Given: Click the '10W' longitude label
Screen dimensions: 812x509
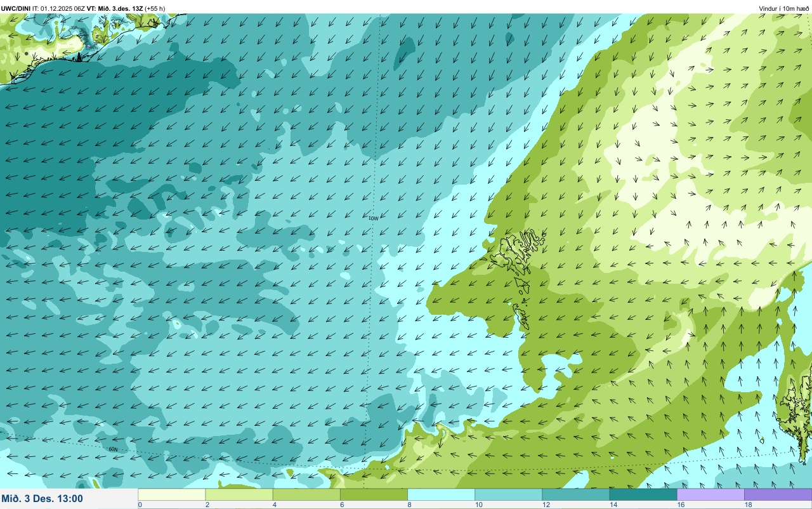Looking at the screenshot, I should point(373,218).
